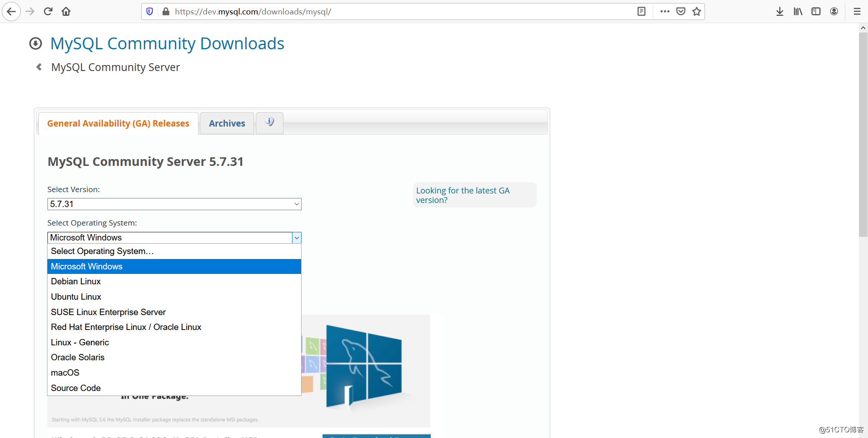Image resolution: width=868 pixels, height=438 pixels.
Task: Open the information icon tab
Action: click(x=269, y=123)
